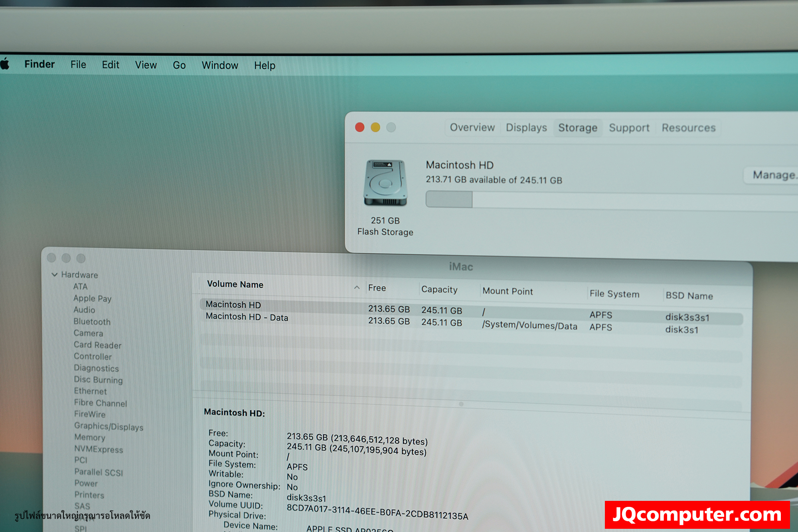Switch to the Displays tab
Screen dimensions: 798x532
(526, 128)
